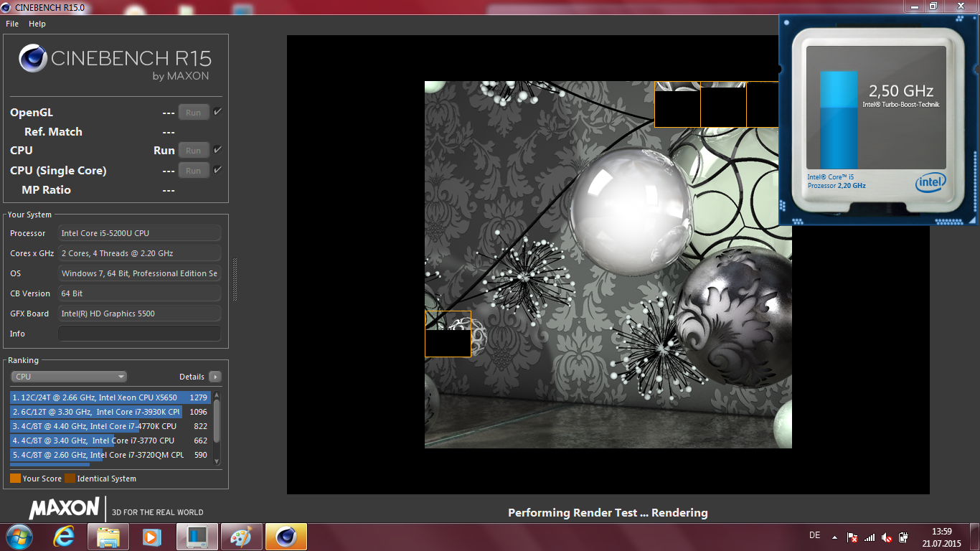This screenshot has height=551, width=980.
Task: Click the Show desktop strip
Action: point(975,537)
